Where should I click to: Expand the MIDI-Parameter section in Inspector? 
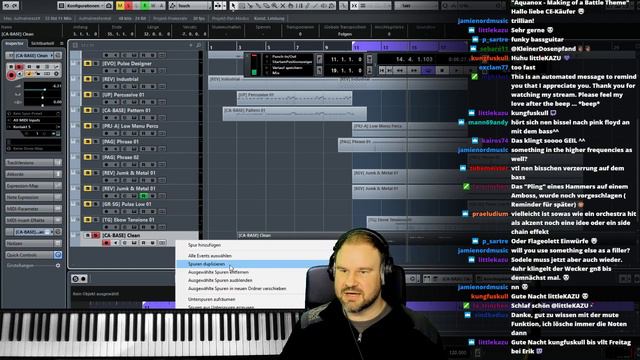33,209
